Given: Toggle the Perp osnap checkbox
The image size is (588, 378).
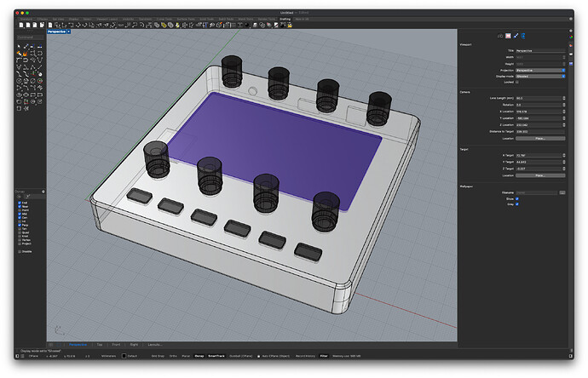Looking at the screenshot, I should click(x=20, y=225).
